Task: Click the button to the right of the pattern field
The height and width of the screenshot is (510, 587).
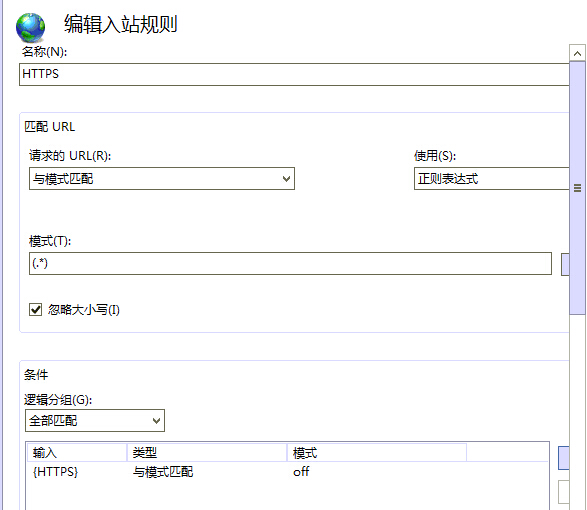Action: pyautogui.click(x=565, y=264)
